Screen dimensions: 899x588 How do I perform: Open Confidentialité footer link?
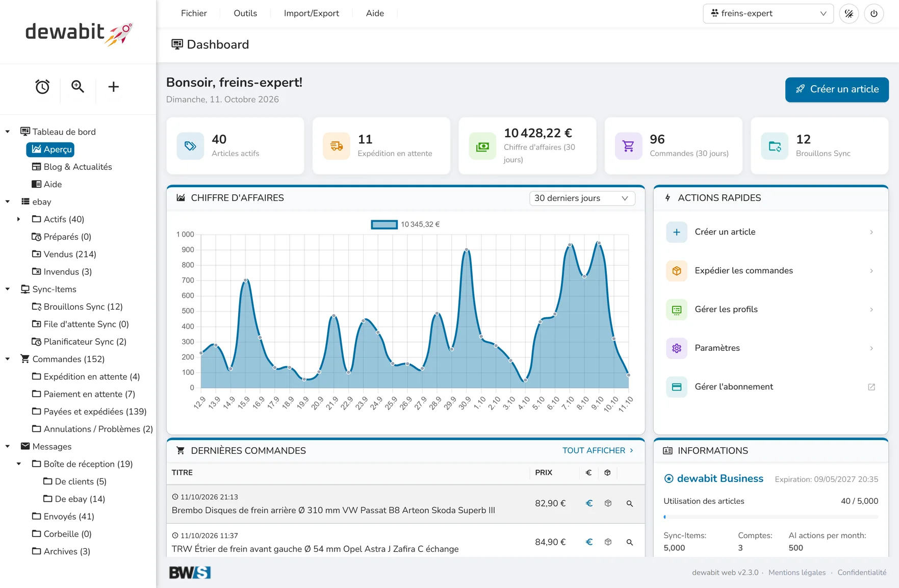click(862, 572)
